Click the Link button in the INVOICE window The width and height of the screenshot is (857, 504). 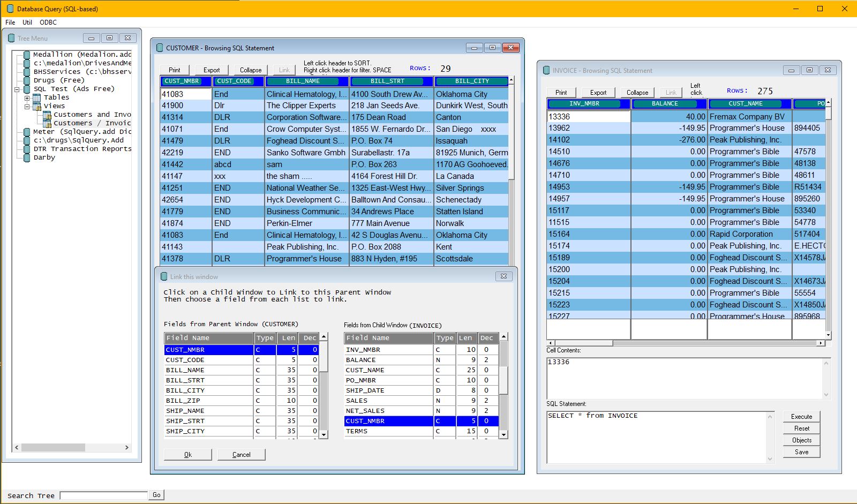(670, 92)
